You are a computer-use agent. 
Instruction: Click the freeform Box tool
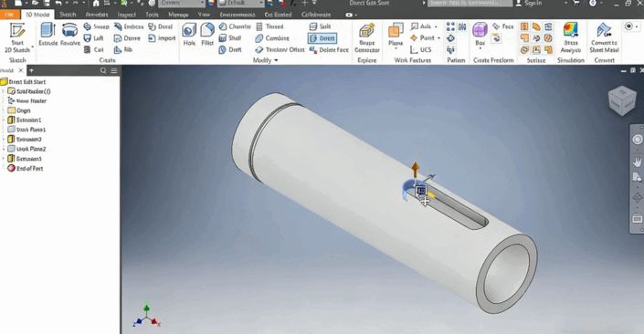point(480,35)
